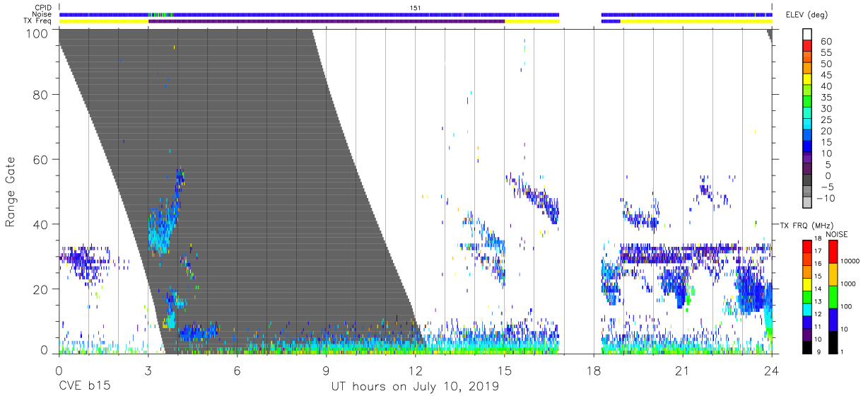Click the 40 tick on Range Gate axis

click(x=40, y=224)
